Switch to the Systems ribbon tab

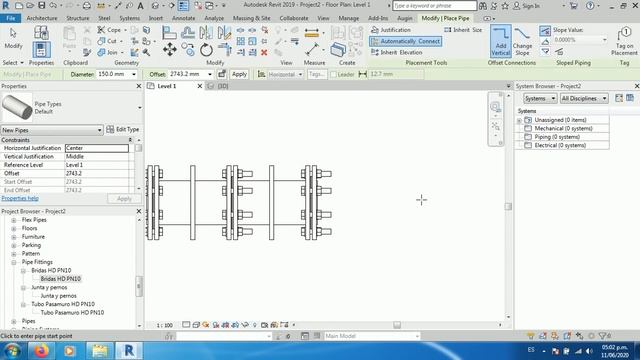(129, 18)
